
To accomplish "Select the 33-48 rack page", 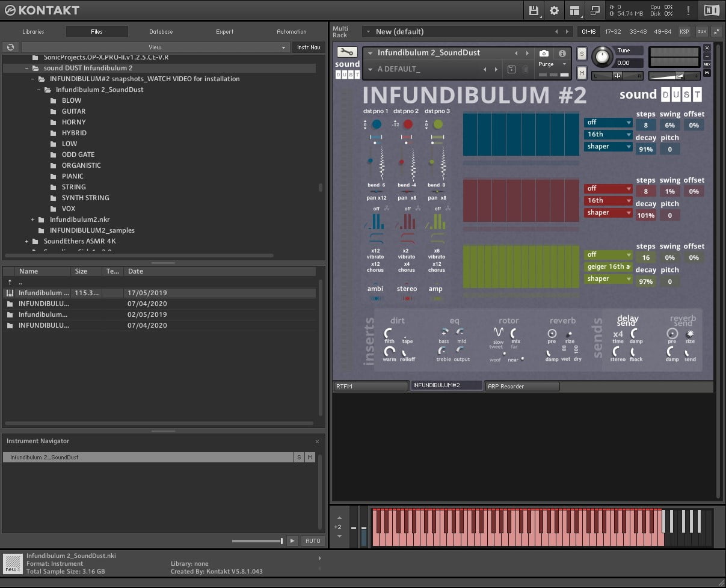I will tap(638, 31).
